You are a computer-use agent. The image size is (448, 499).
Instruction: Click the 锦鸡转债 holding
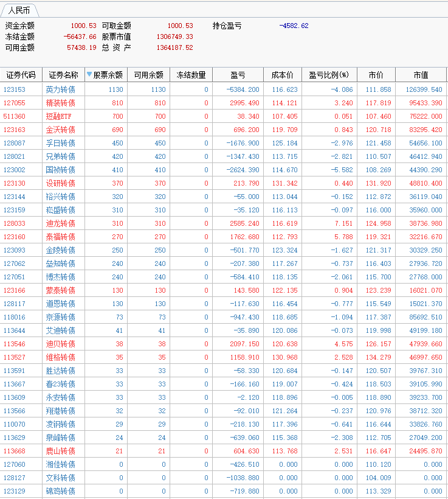tap(60, 490)
